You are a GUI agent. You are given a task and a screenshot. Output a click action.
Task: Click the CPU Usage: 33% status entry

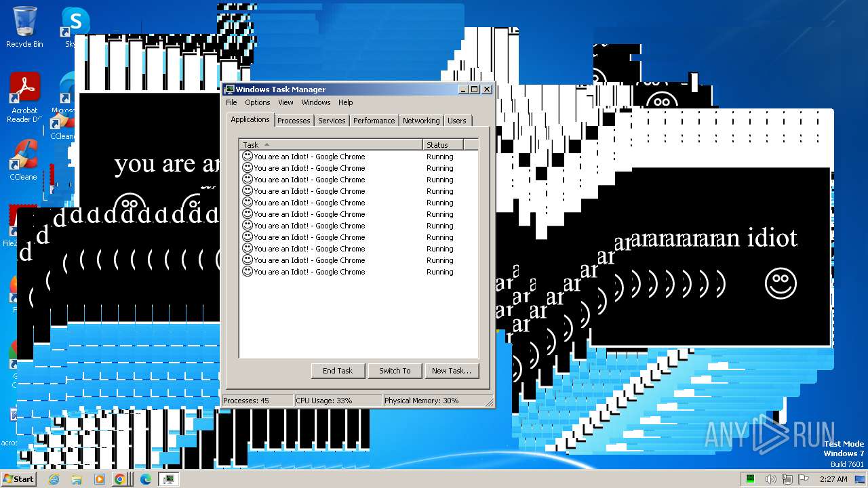[338, 401]
